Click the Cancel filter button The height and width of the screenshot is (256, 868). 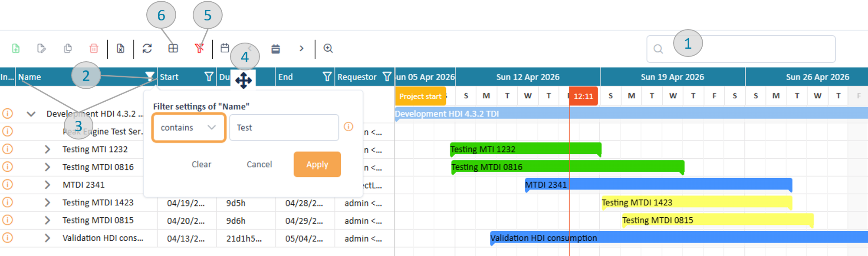click(259, 164)
